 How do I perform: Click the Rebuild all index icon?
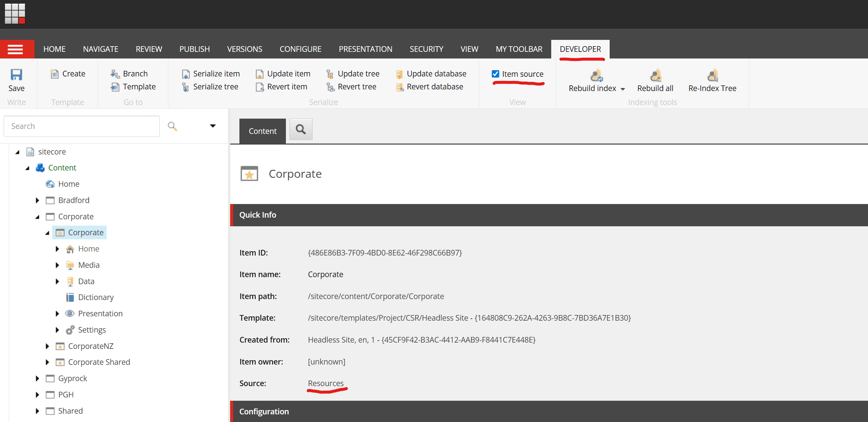pos(655,75)
